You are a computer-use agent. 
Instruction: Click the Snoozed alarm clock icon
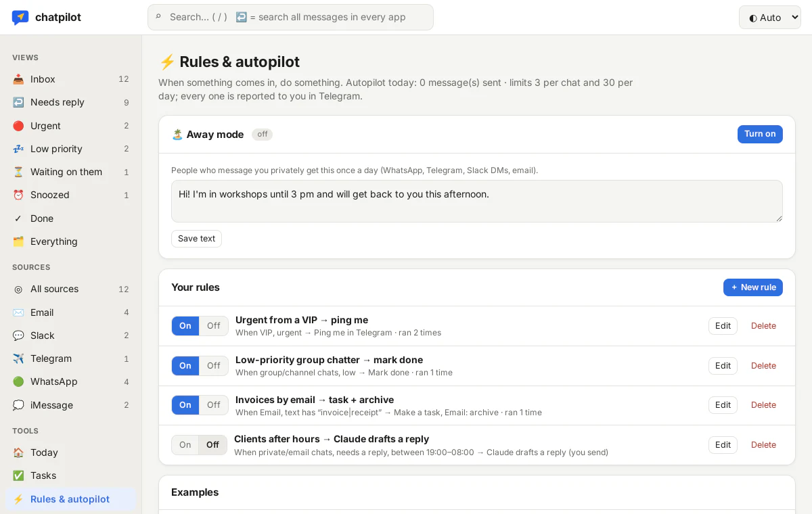click(x=18, y=195)
